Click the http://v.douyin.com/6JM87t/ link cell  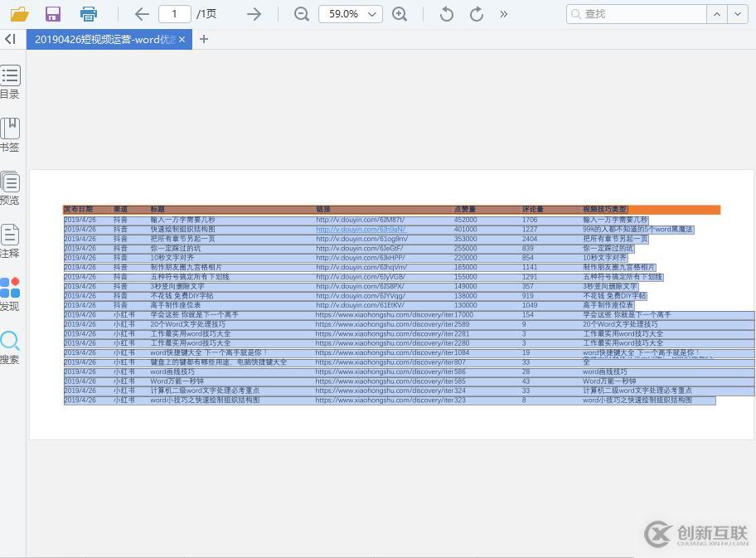(360, 220)
